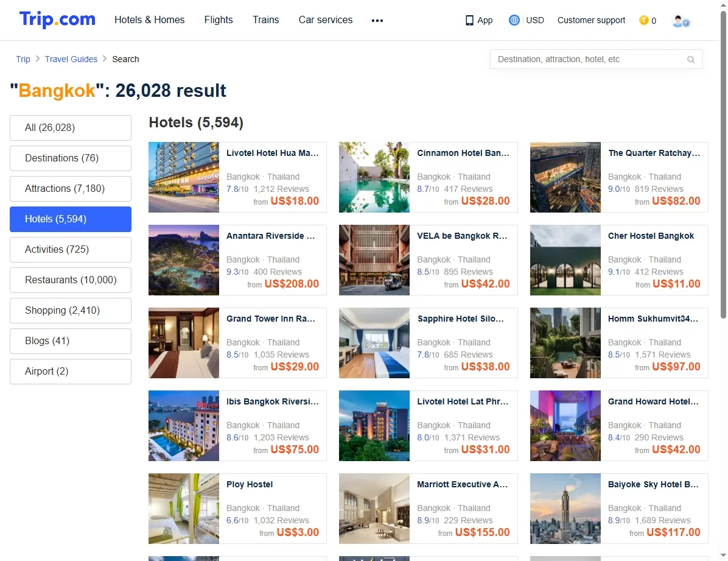Click Grand Tower Inn Ra... title
This screenshot has width=728, height=561.
tap(271, 319)
